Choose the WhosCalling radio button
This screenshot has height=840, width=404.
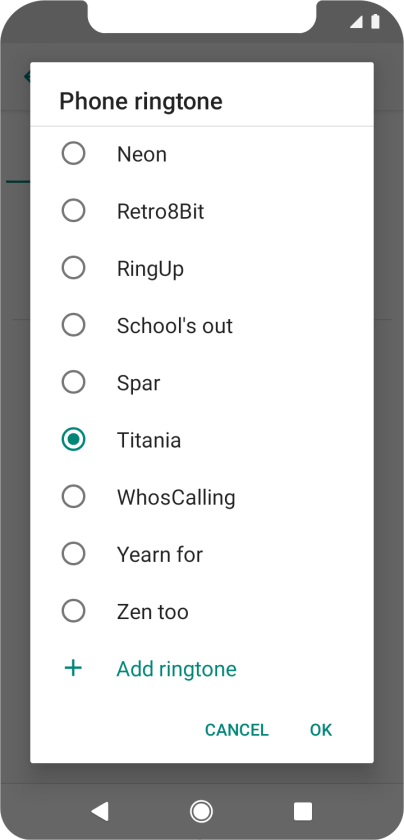[73, 497]
